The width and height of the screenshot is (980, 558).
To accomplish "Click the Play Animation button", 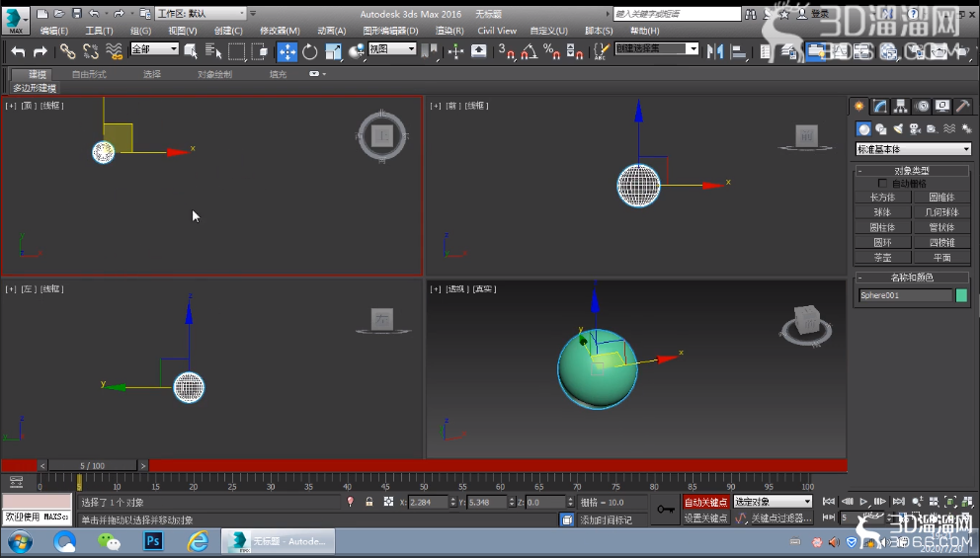I will pyautogui.click(x=863, y=501).
